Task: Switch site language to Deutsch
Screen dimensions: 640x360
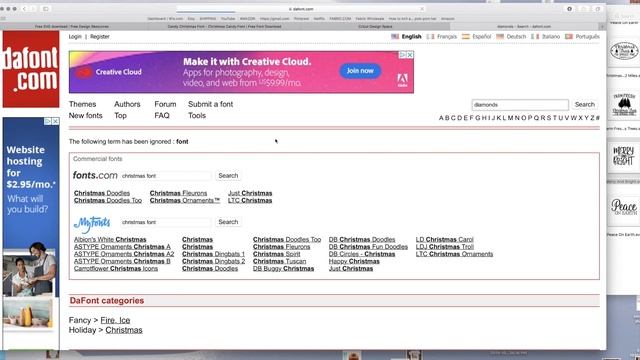Action: [x=511, y=36]
